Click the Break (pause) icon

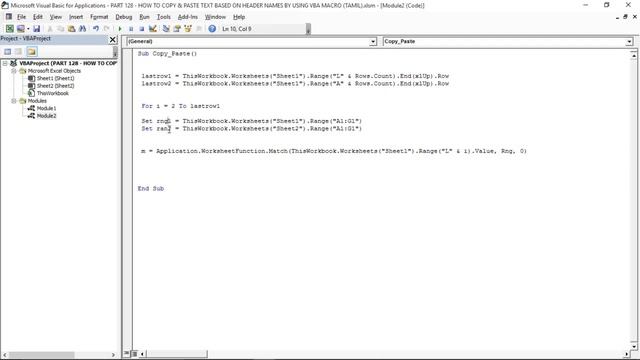coord(131,29)
